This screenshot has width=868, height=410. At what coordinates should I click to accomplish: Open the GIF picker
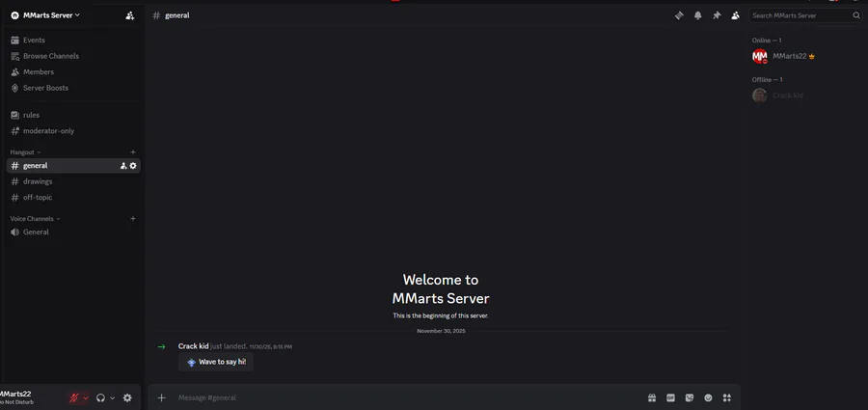pyautogui.click(x=670, y=397)
